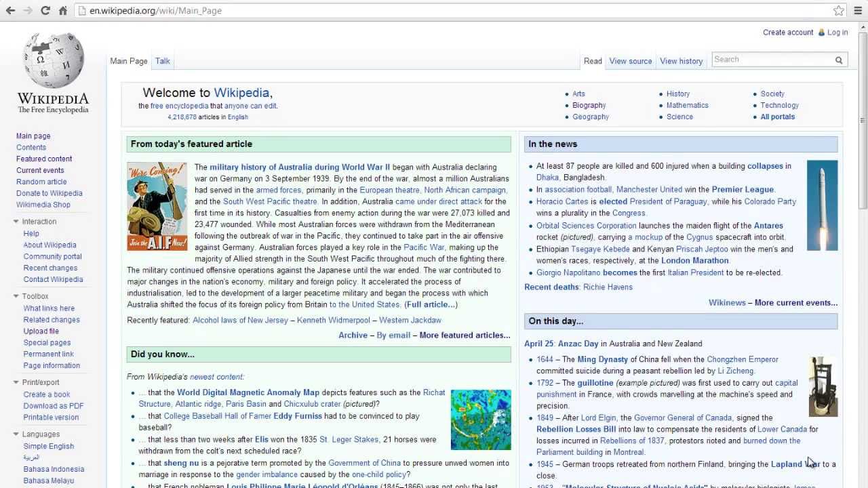Reload the page with the refresh icon
868x488 pixels.
pos(45,11)
